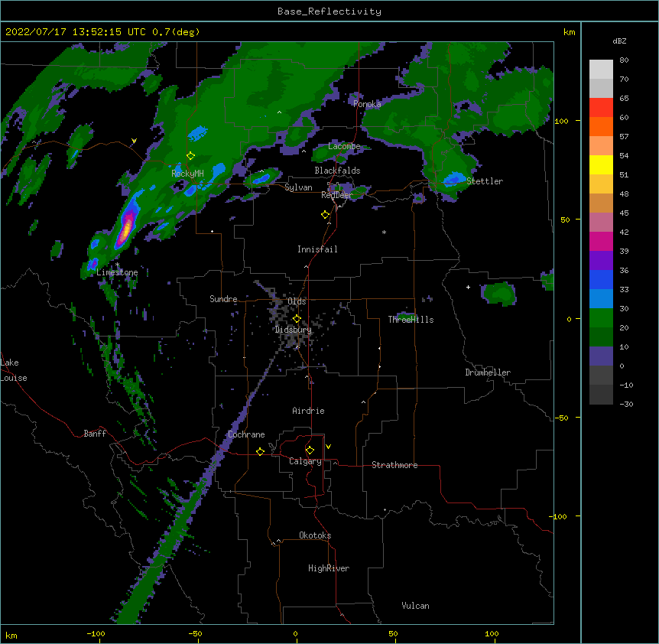Click the yellow diamond marker south of Cochrane
Image resolution: width=659 pixels, height=644 pixels.
pos(260,451)
